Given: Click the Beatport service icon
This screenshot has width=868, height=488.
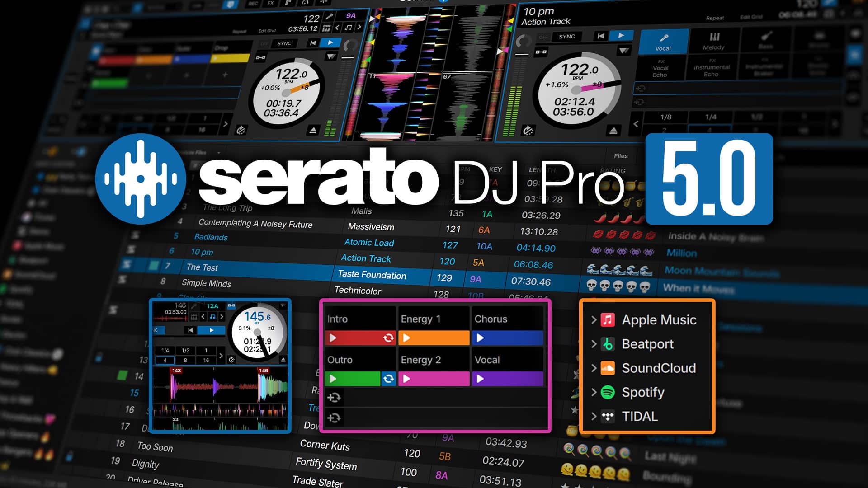Looking at the screenshot, I should pyautogui.click(x=608, y=344).
